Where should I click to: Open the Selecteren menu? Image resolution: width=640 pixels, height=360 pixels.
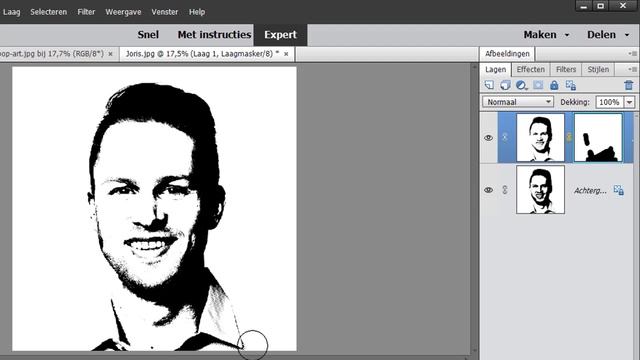(x=48, y=12)
